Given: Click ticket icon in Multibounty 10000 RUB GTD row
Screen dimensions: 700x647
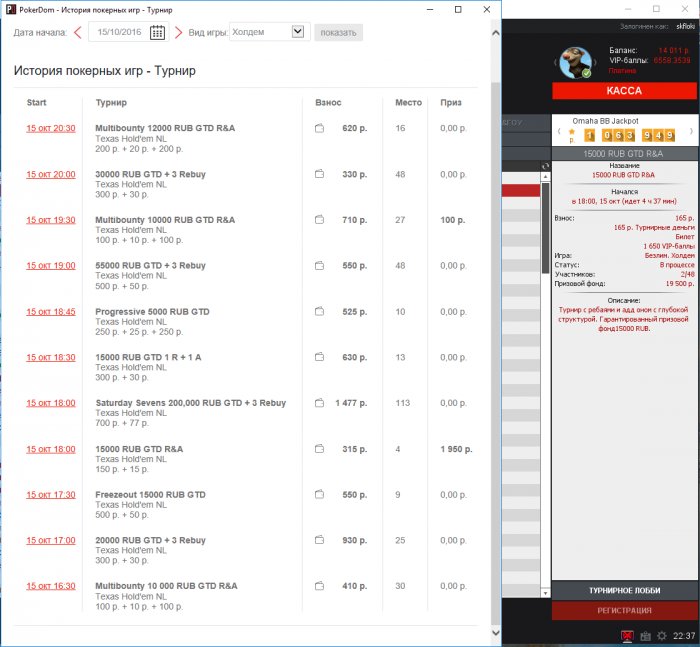Looking at the screenshot, I should coord(319,219).
